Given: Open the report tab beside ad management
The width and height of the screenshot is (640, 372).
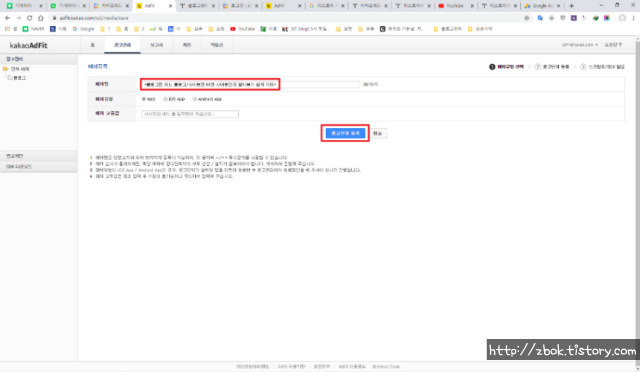Looking at the screenshot, I should tap(157, 45).
